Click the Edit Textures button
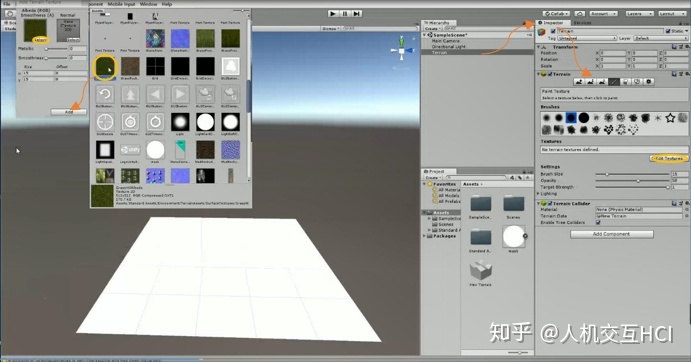 (x=669, y=158)
